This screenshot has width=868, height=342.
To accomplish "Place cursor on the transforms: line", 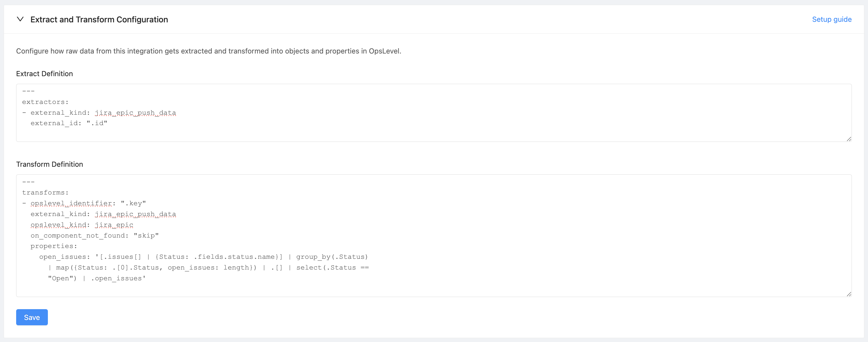I will click(45, 193).
